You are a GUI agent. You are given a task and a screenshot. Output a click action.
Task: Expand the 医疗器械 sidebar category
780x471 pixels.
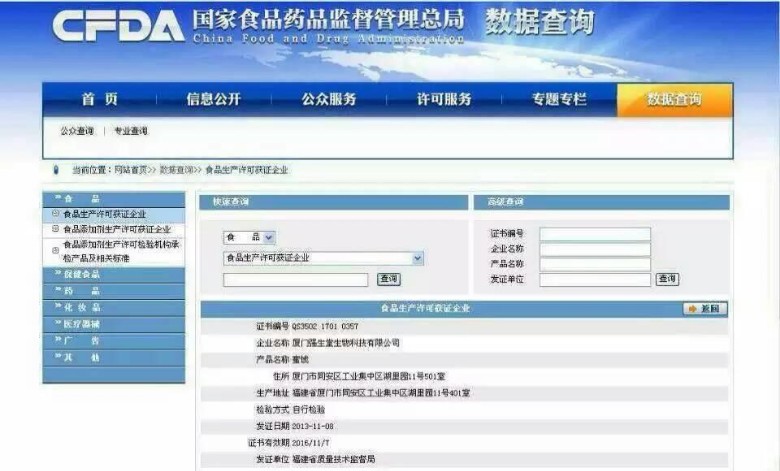pyautogui.click(x=114, y=324)
